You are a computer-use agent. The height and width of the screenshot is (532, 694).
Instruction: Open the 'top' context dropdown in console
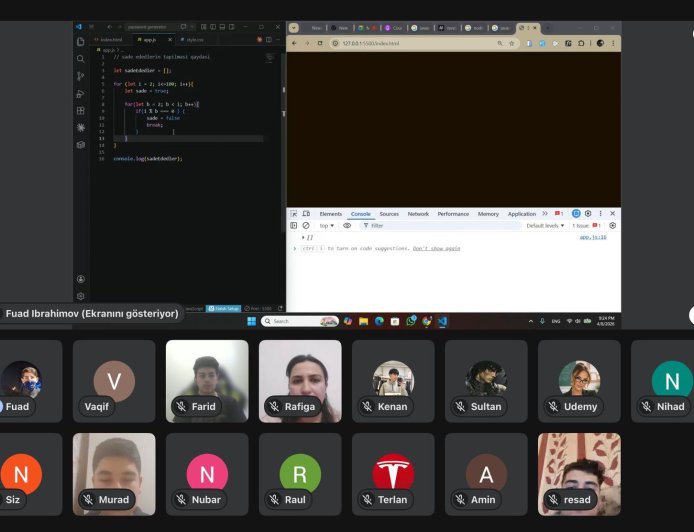327,226
